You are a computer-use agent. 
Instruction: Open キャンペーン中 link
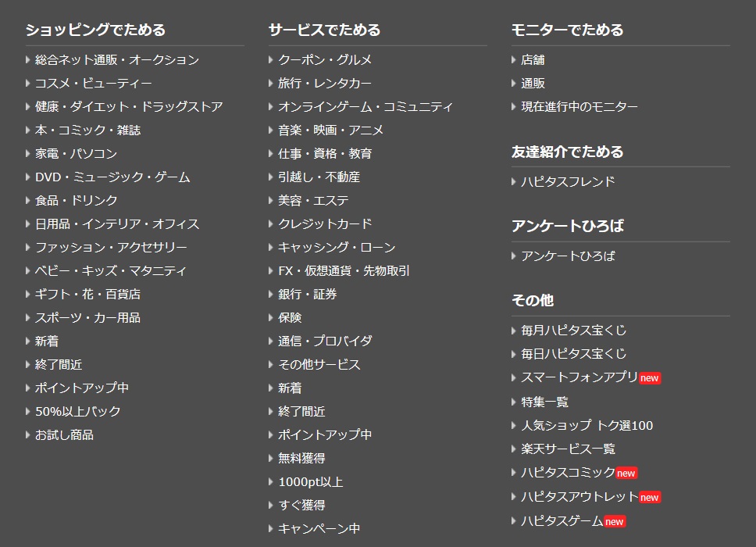click(x=319, y=529)
